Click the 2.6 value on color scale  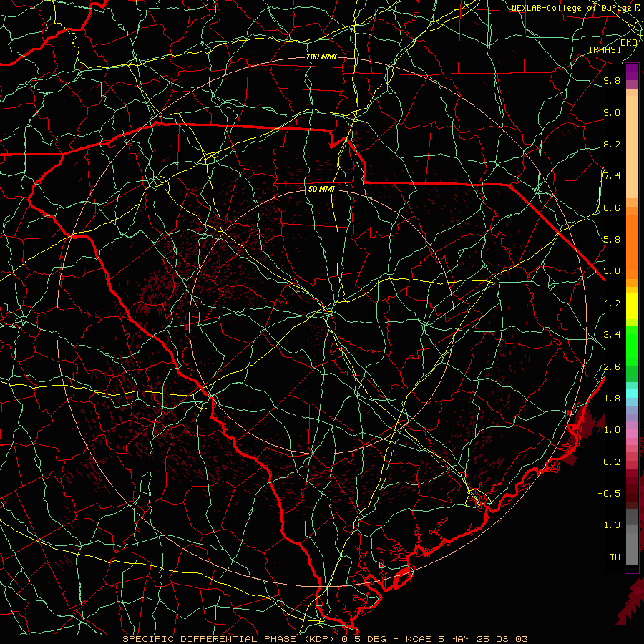612,367
